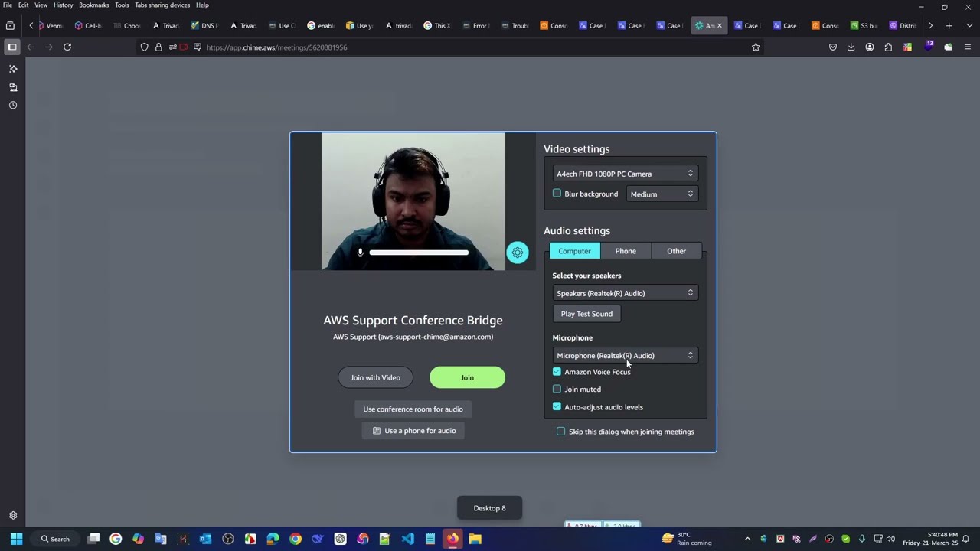Viewport: 980px width, 551px height.
Task: Open the weather widget showing 30°C
Action: coord(688,539)
